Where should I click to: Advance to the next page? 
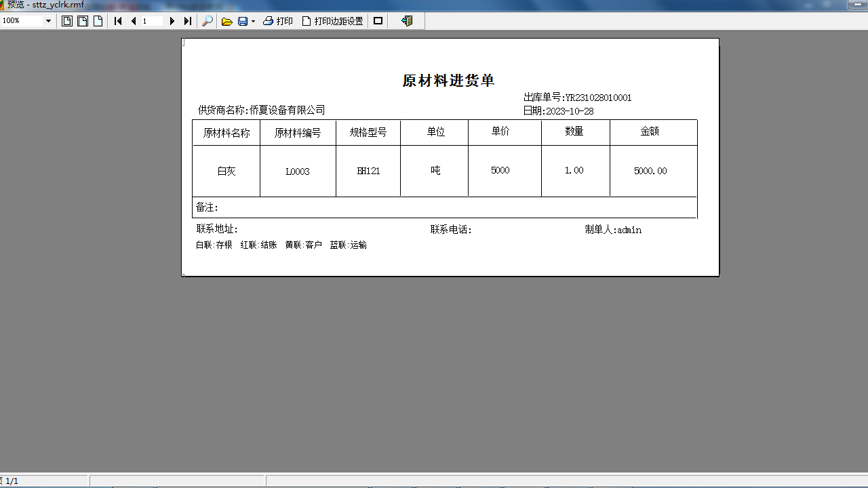point(172,21)
